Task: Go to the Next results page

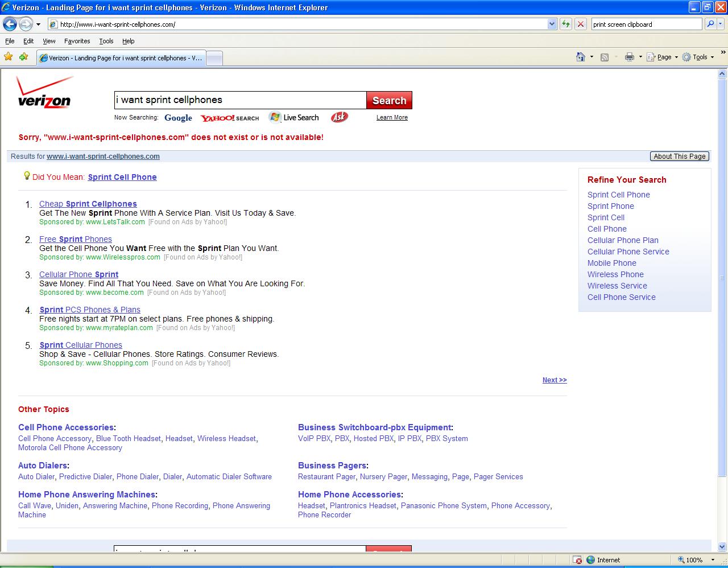Action: [555, 380]
